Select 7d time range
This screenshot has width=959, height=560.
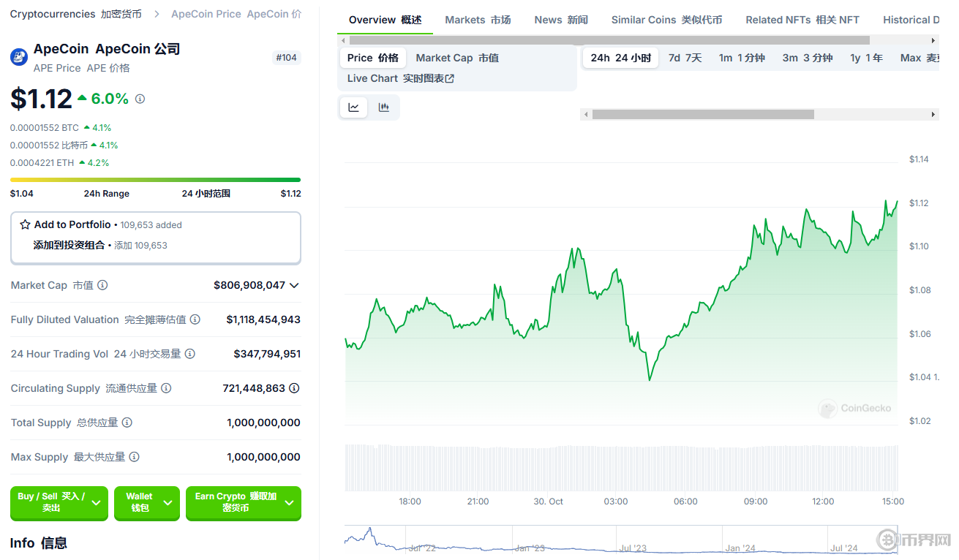(685, 58)
